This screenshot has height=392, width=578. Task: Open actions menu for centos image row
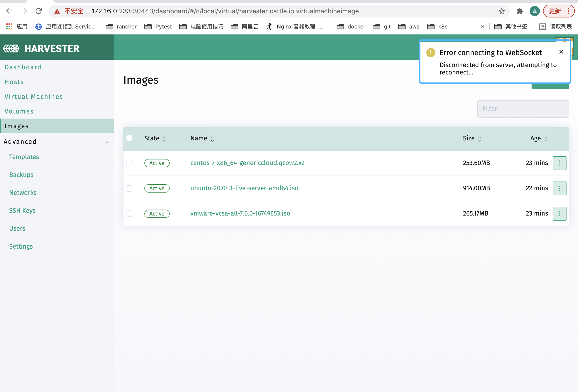[559, 163]
